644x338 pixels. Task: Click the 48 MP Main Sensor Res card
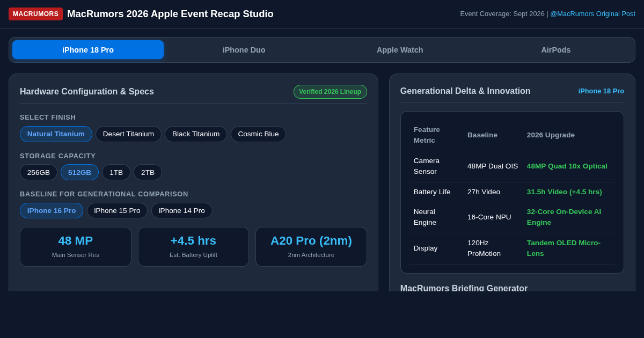(x=76, y=247)
